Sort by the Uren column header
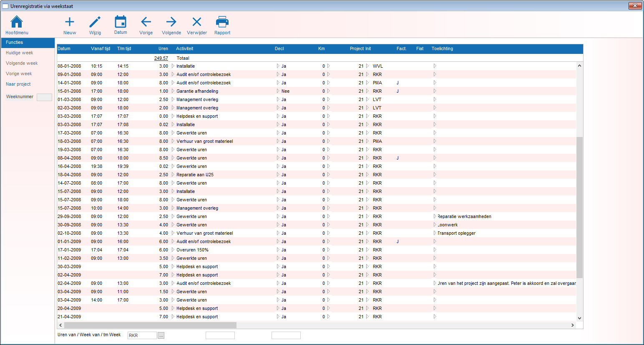The width and height of the screenshot is (644, 345). pyautogui.click(x=163, y=49)
